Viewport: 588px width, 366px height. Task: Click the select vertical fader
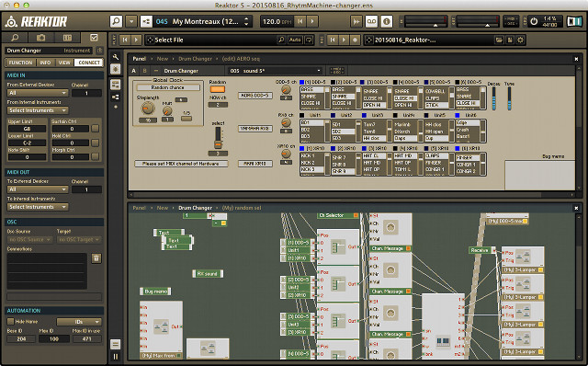pos(218,137)
